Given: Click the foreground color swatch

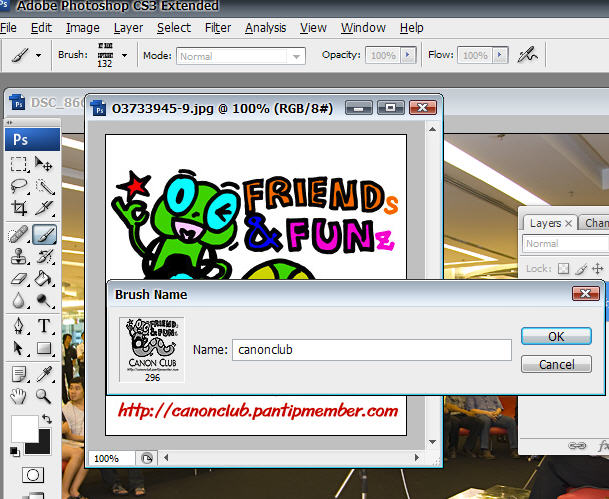Looking at the screenshot, I should pos(24,428).
